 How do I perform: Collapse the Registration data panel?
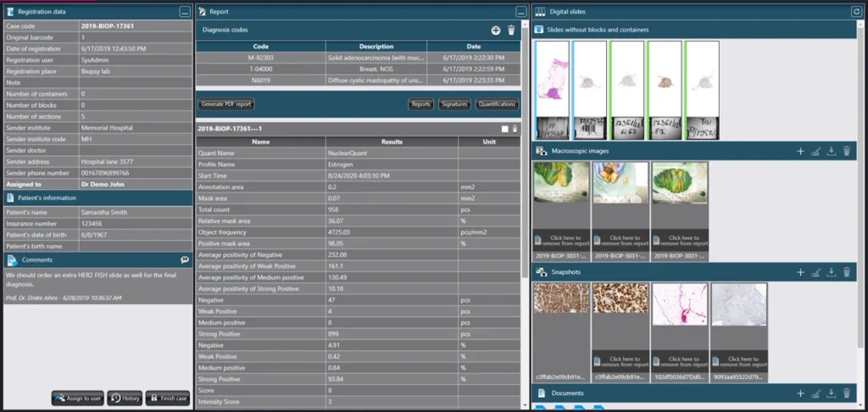185,11
